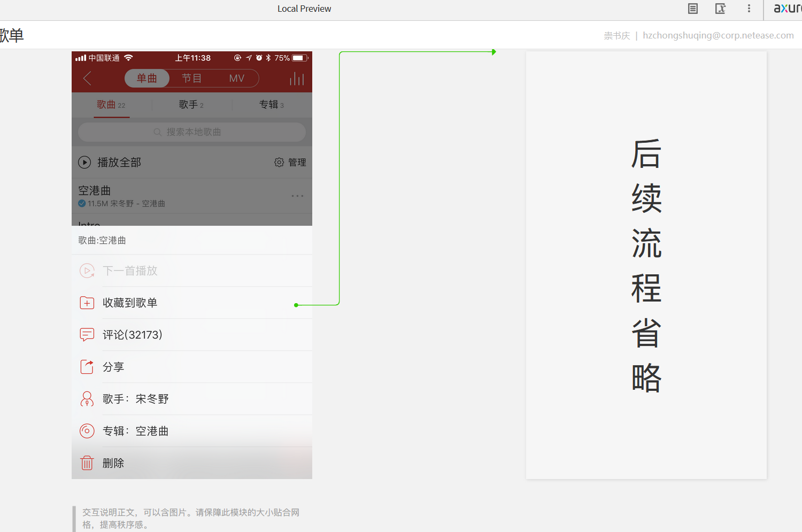The width and height of the screenshot is (802, 532).
Task: Select the 单曲 segment
Action: [x=147, y=79]
